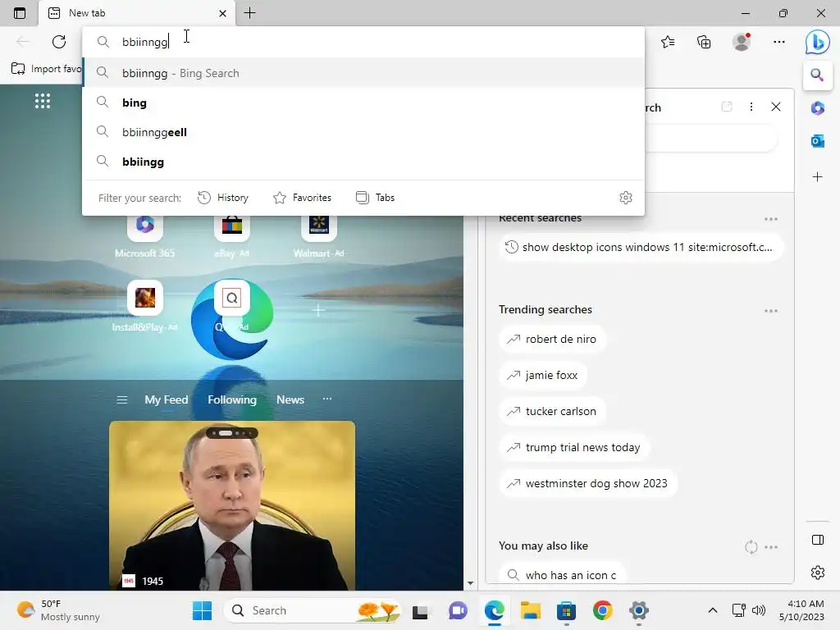Switch to My Feed tab
Image resolution: width=840 pixels, height=630 pixels.
click(166, 399)
